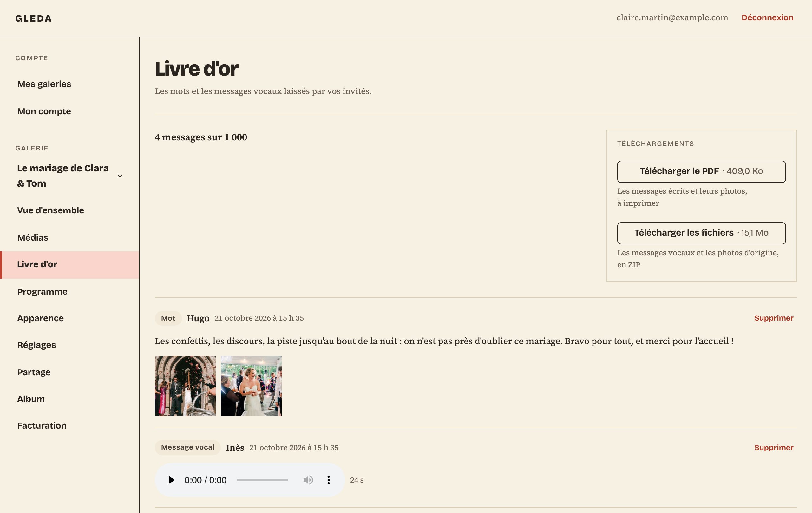This screenshot has height=513, width=812.
Task: Play Inès's voice message
Action: pos(171,480)
